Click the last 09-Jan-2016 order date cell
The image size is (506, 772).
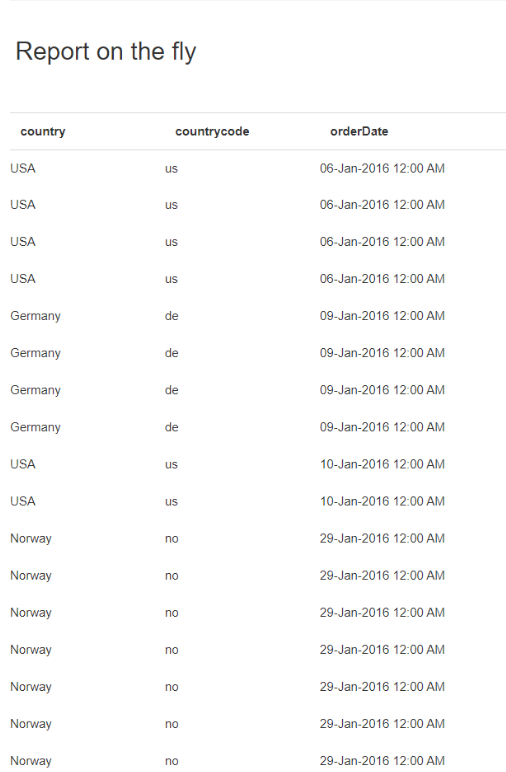[382, 427]
